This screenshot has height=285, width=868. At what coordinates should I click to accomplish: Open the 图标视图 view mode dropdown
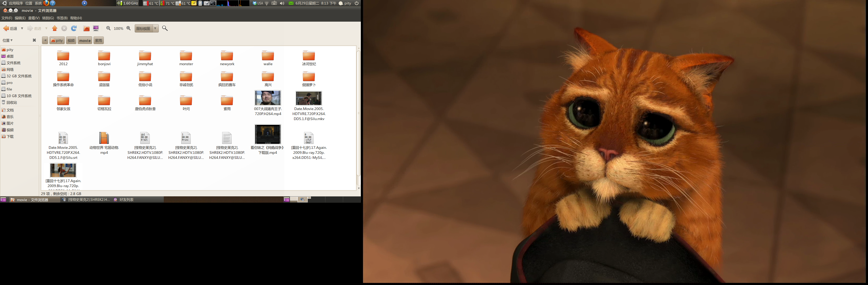coord(147,28)
